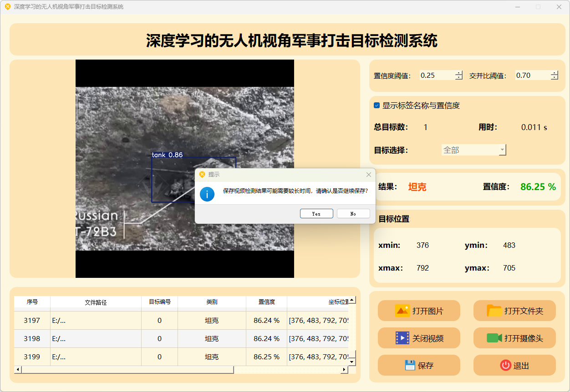Click the red power icon for 退出
The height and width of the screenshot is (392, 570).
pos(505,365)
